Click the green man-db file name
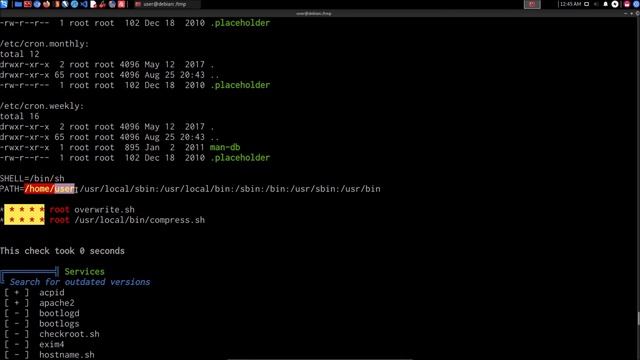 225,147
